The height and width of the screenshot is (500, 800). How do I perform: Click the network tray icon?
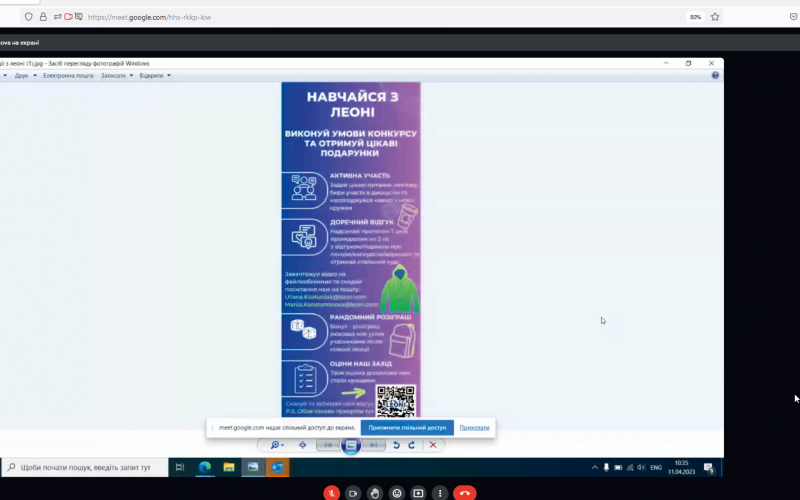point(630,467)
